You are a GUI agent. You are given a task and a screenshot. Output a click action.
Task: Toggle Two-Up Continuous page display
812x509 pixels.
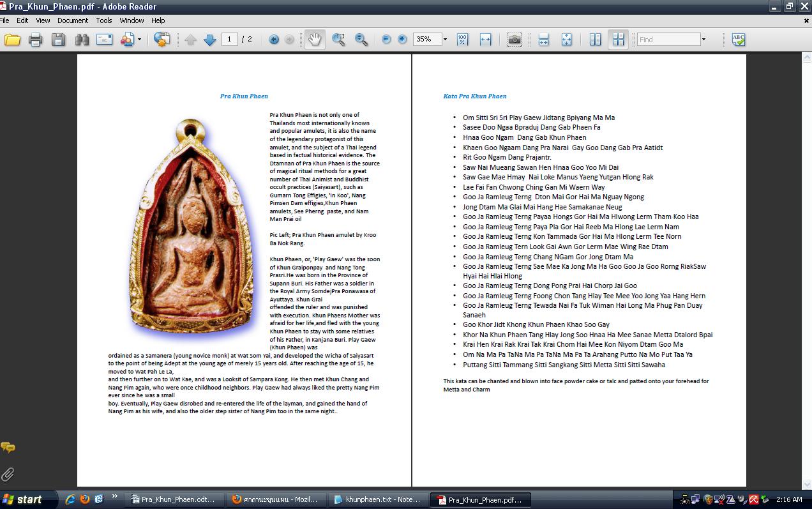coord(618,40)
